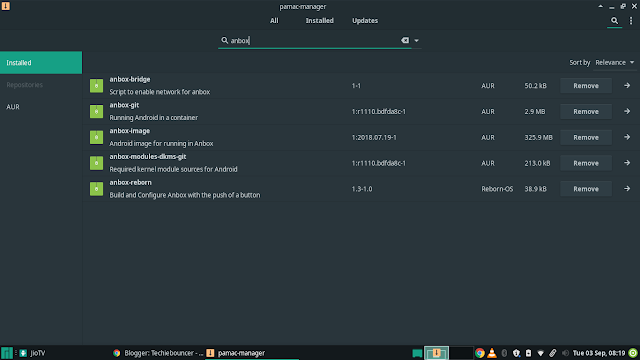This screenshot has width=640, height=360.
Task: Click the paperclip clipboard tray icon
Action: tap(553, 353)
